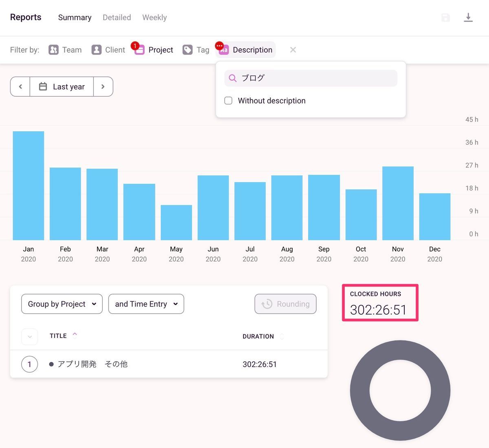The height and width of the screenshot is (448, 489).
Task: Click the Jan 2020 chart bar
Action: [29, 185]
